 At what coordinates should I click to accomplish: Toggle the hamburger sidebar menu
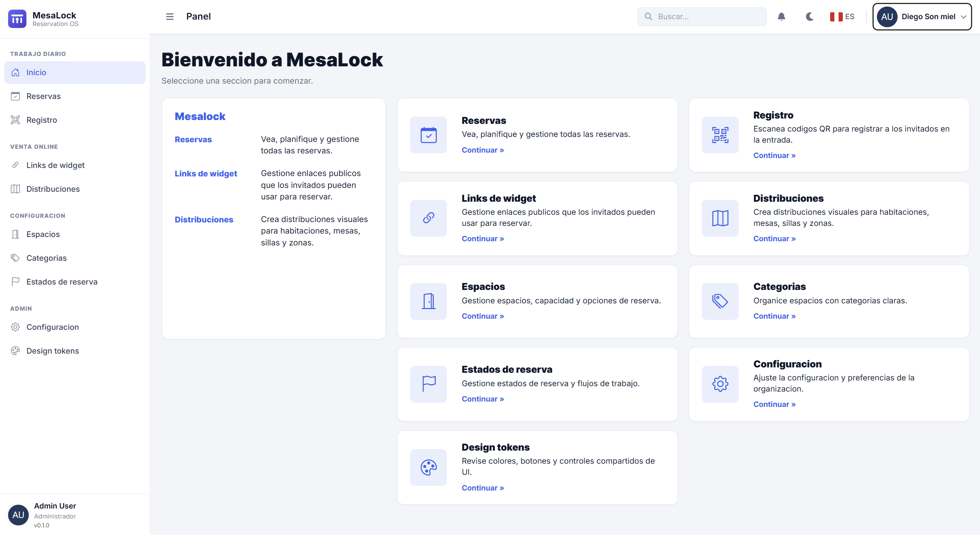[x=170, y=16]
